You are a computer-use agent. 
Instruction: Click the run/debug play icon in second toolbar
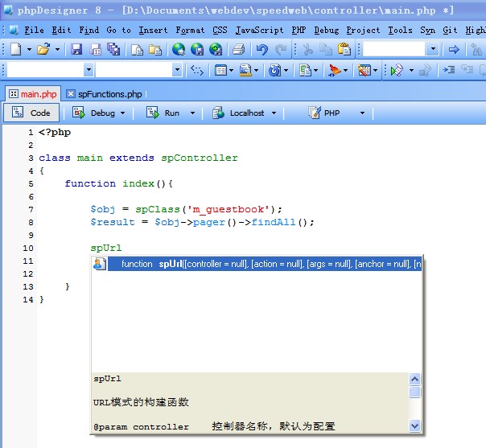(x=397, y=70)
